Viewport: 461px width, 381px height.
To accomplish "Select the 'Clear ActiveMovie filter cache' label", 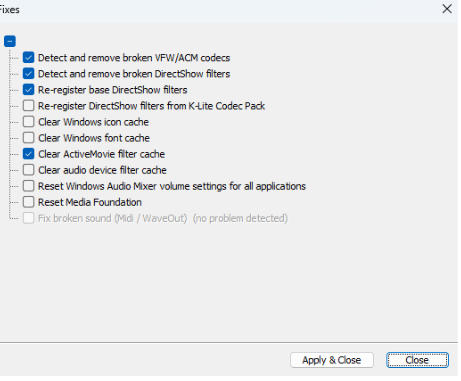I will click(x=101, y=154).
